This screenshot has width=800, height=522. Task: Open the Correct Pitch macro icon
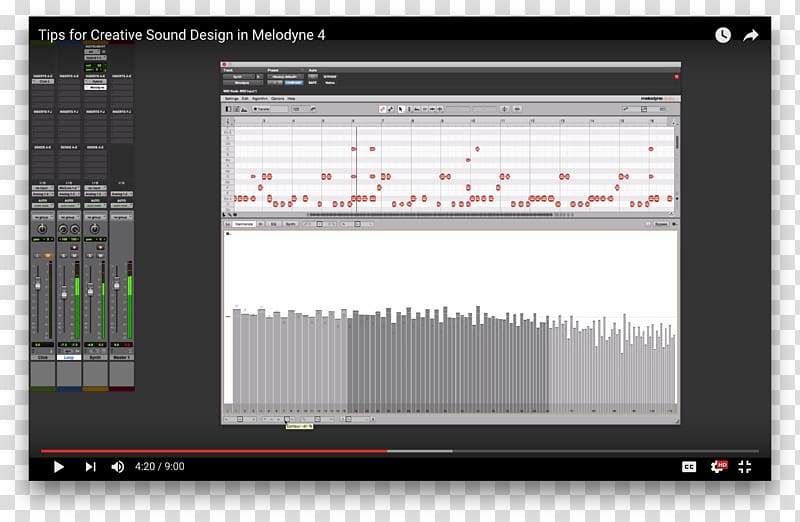(x=504, y=109)
